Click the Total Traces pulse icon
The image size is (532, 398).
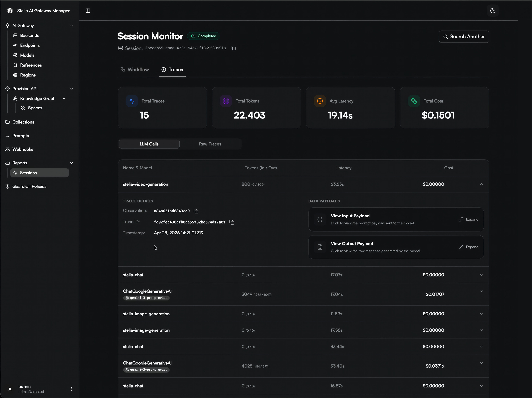(132, 101)
